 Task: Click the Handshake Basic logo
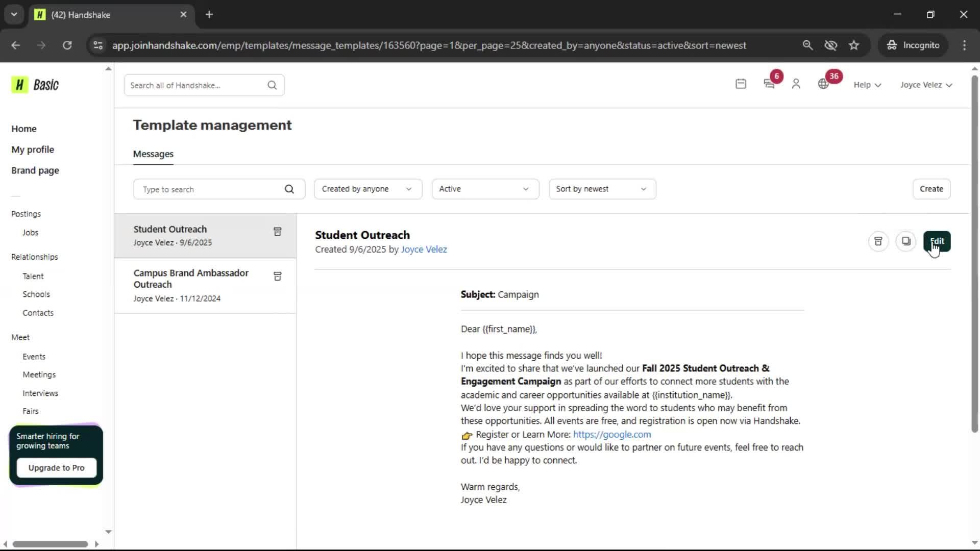[35, 85]
